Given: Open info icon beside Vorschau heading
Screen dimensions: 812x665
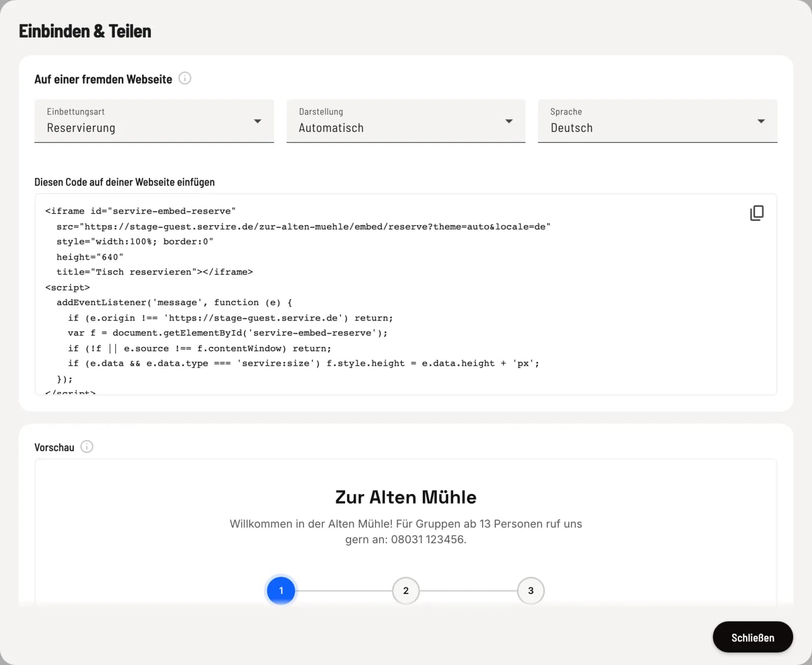Looking at the screenshot, I should (x=87, y=447).
